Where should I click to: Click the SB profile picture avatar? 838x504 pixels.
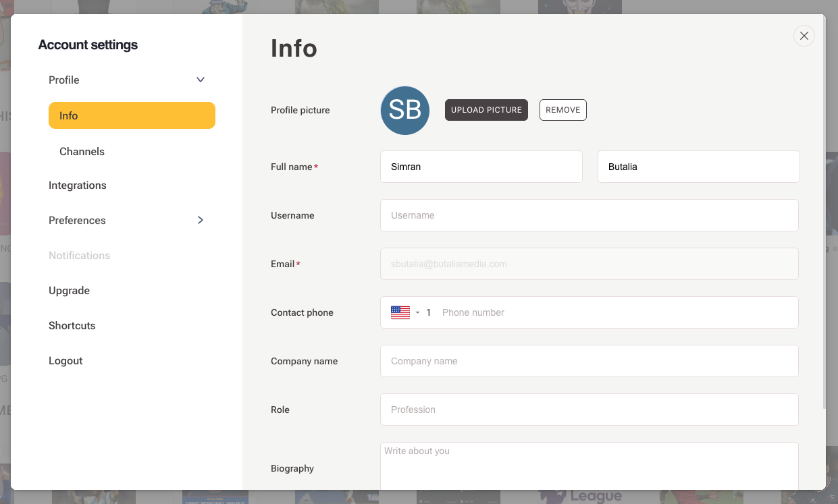pyautogui.click(x=405, y=110)
